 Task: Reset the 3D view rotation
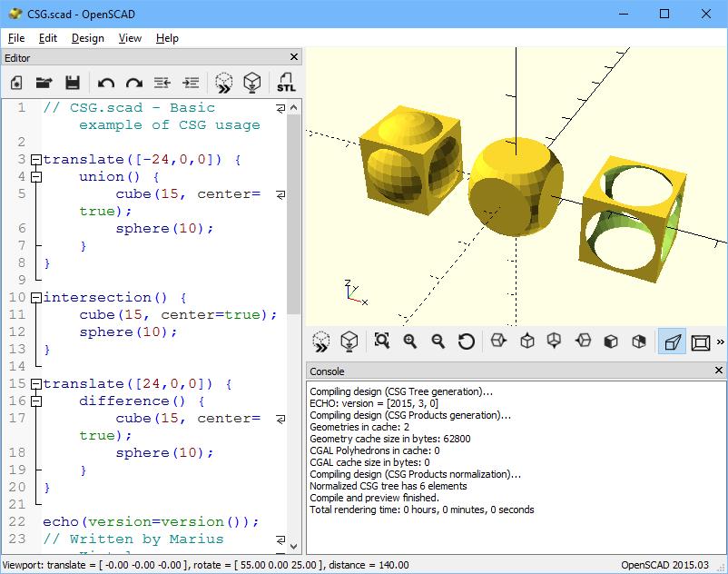click(x=467, y=341)
